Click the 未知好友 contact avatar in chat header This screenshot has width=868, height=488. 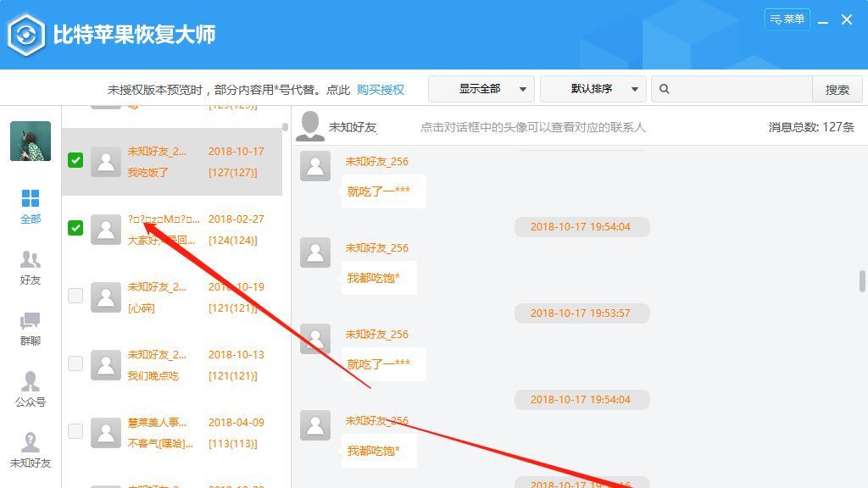coord(310,126)
